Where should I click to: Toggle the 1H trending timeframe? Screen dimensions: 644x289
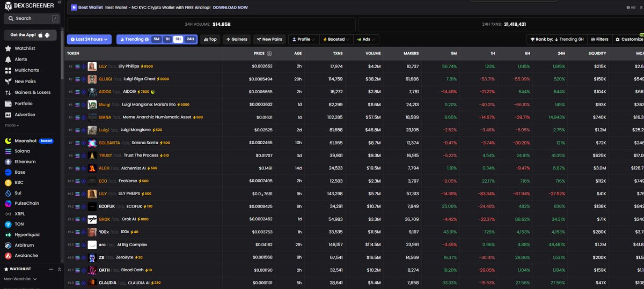click(x=167, y=39)
